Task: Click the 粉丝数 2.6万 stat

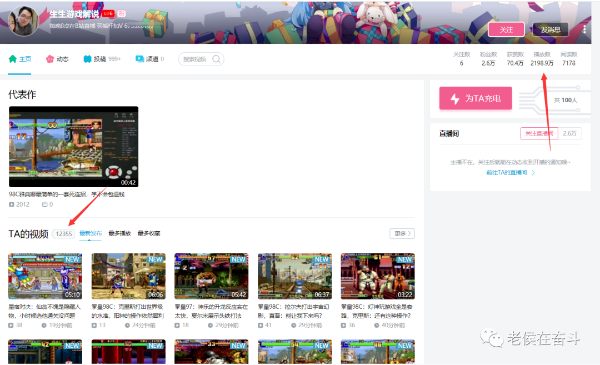Action: tap(488, 59)
